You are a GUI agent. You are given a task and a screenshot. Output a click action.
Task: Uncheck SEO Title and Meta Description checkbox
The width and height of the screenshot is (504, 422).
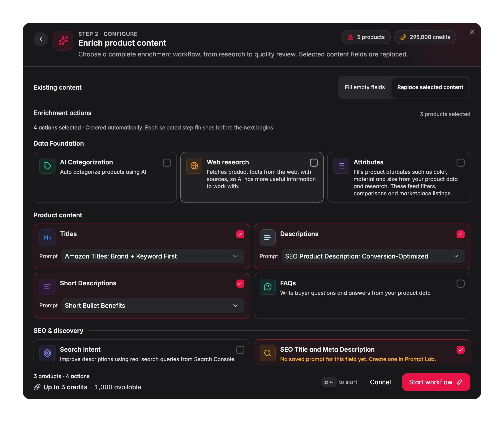460,350
